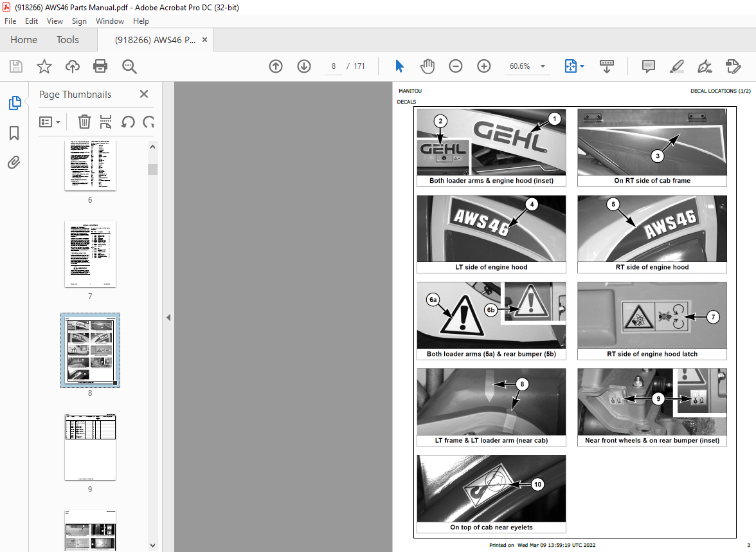Open the Edit menu
756x552 pixels.
pyautogui.click(x=32, y=21)
